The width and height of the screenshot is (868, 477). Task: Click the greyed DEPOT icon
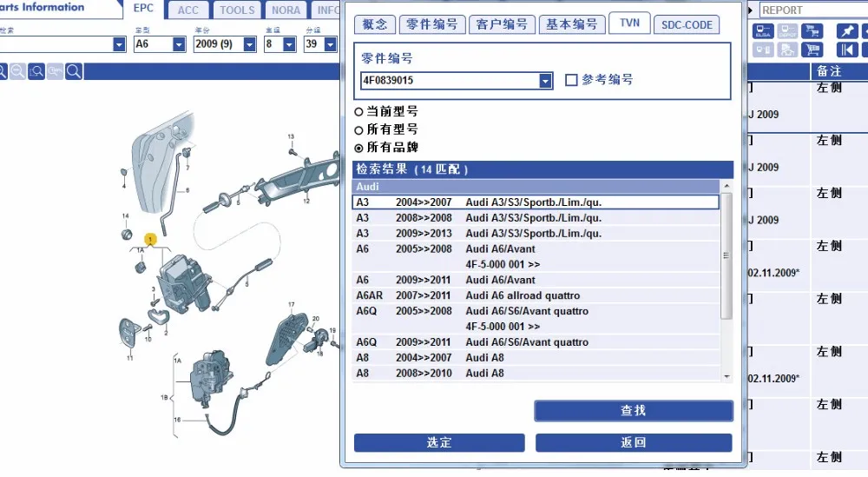coord(787,31)
